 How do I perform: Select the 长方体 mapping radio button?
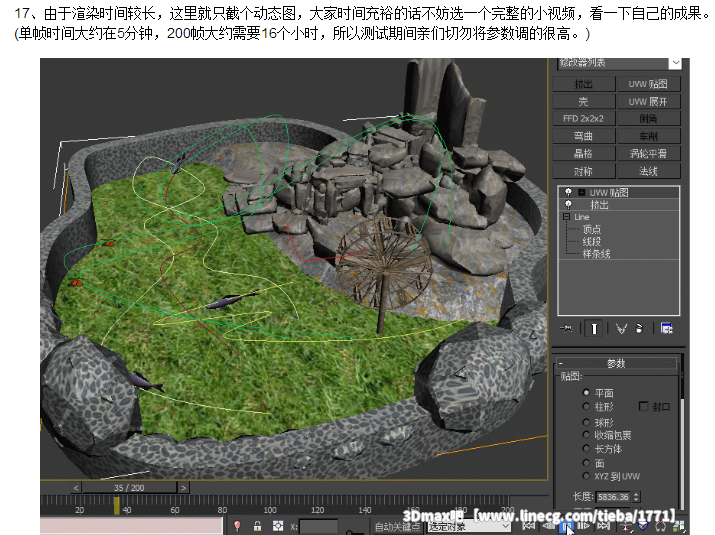(x=586, y=449)
